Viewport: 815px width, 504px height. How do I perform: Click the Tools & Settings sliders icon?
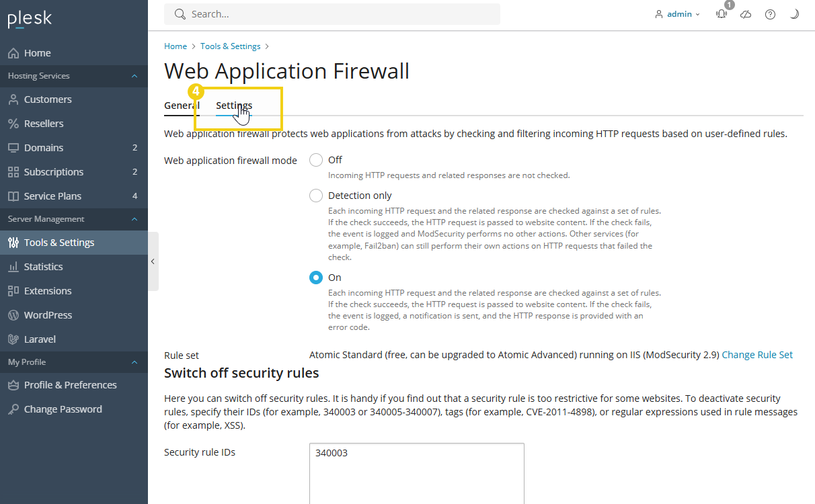[x=13, y=243]
